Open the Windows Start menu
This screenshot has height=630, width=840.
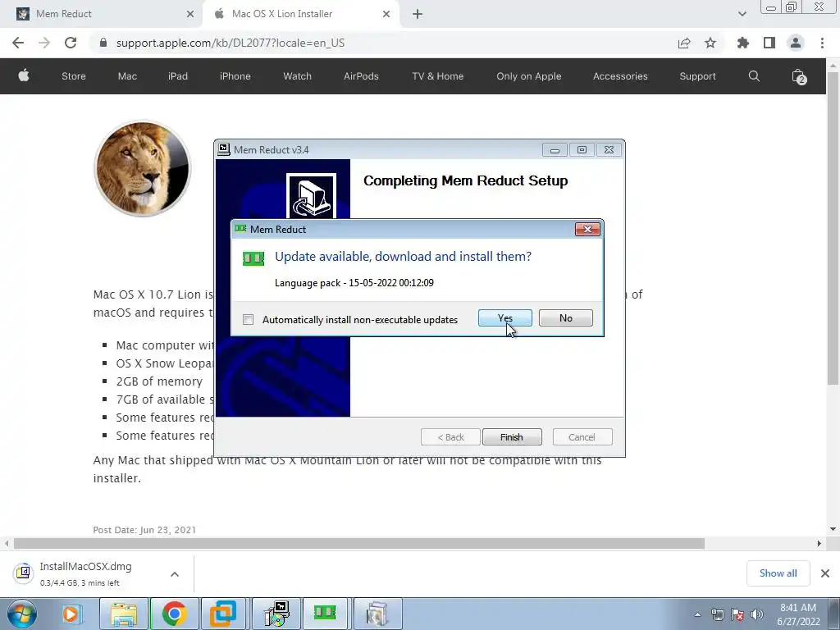(x=21, y=614)
